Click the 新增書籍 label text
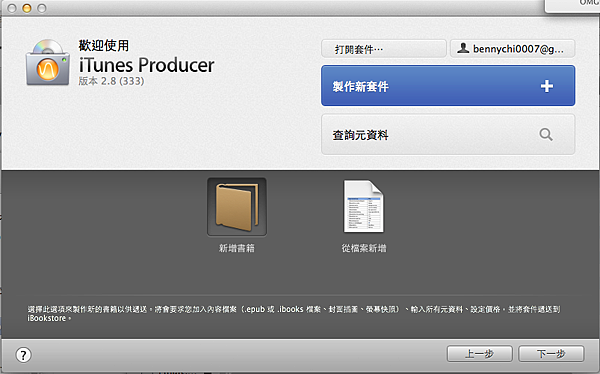Screen dimensions: 600x374 tap(237, 248)
